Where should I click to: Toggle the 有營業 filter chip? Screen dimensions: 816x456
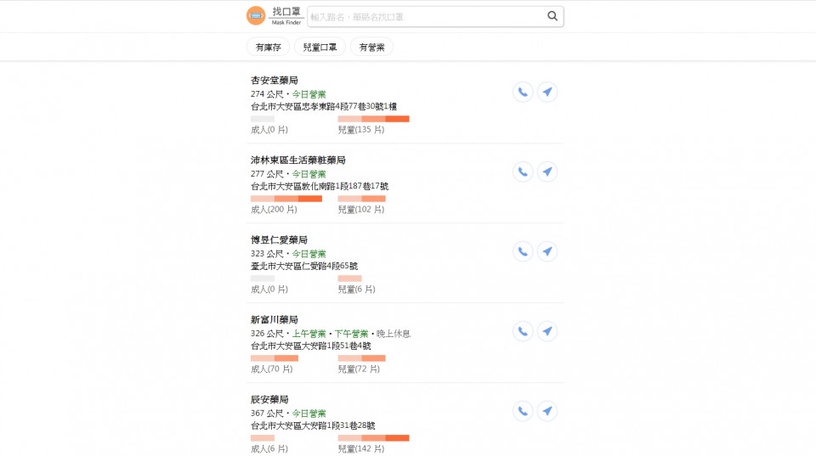372,47
